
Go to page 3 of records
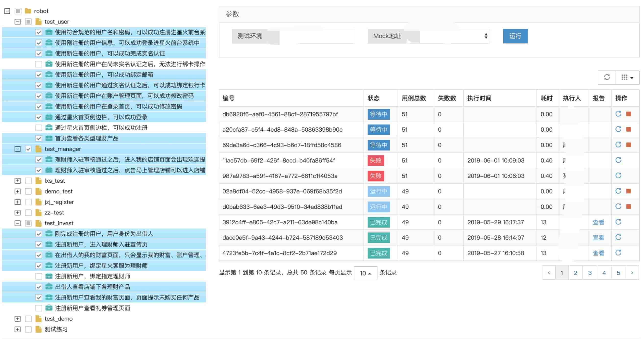(x=590, y=273)
